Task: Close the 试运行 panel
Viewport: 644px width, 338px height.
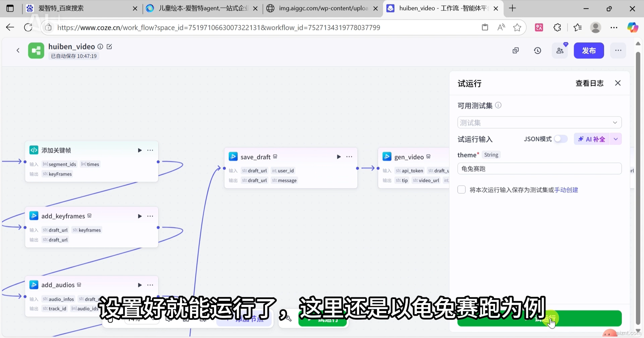Action: click(x=618, y=83)
